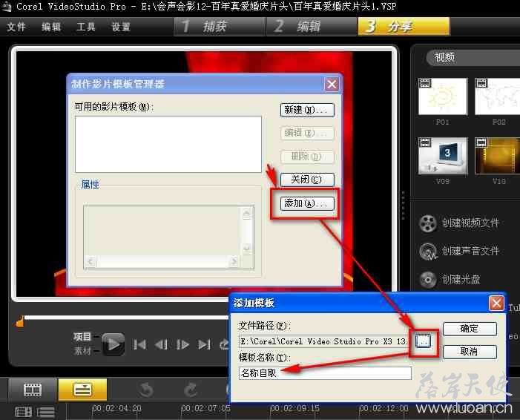Select the available movie templates list box
Viewport: 520px width, 420px height.
pos(168,144)
